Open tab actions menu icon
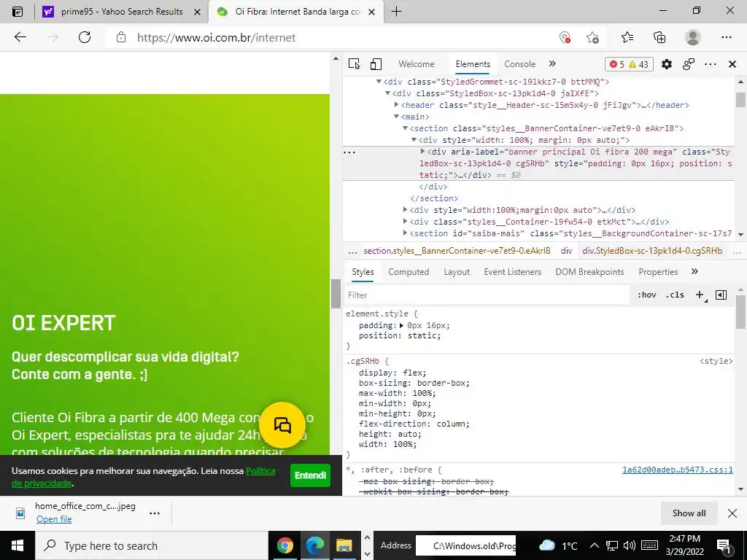Screen dimensions: 747x560 18,12
